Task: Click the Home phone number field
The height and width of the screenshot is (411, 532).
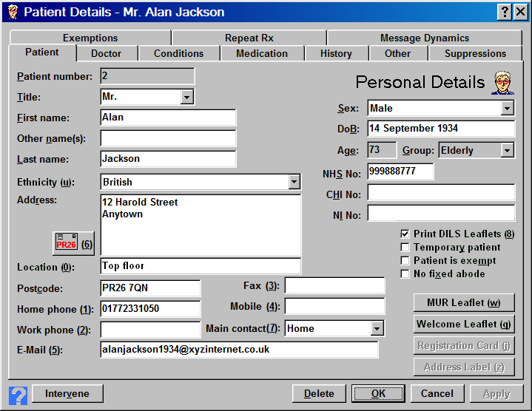Action: (150, 309)
